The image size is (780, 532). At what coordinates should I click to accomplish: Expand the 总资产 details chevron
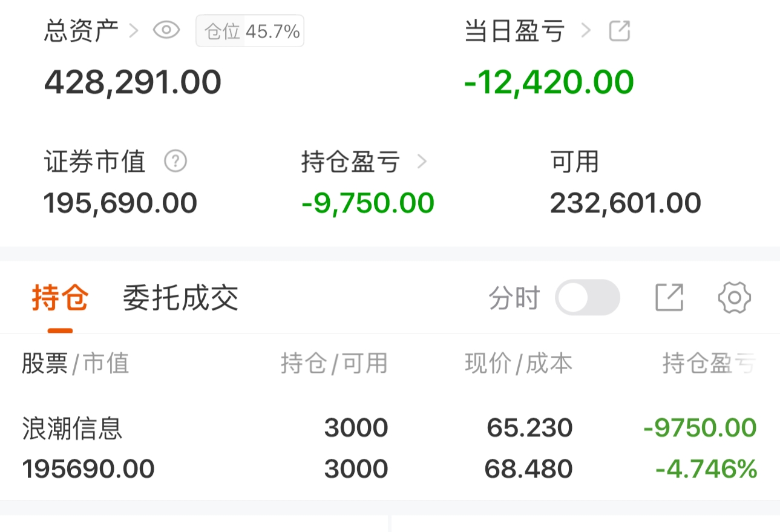point(134,30)
